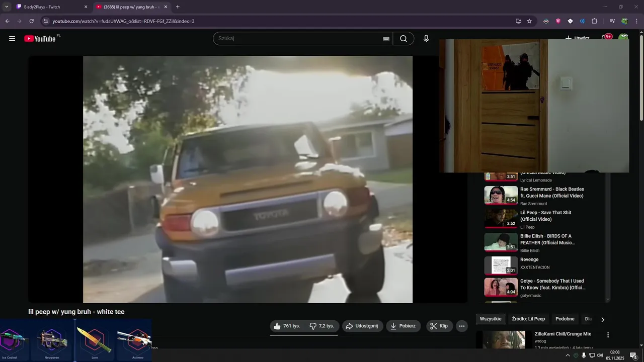
Task: Open on-screen keyboard icon in search box
Action: tap(386, 39)
